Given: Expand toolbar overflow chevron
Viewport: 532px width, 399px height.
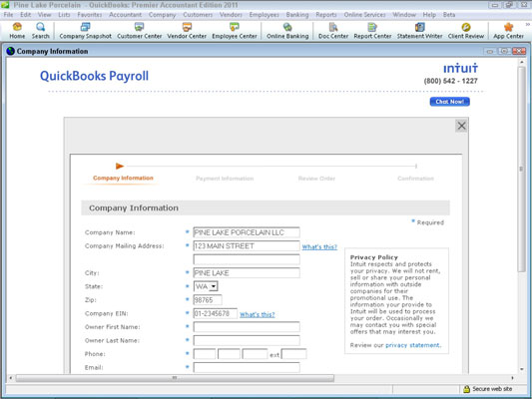Looking at the screenshot, I should tap(528, 24).
